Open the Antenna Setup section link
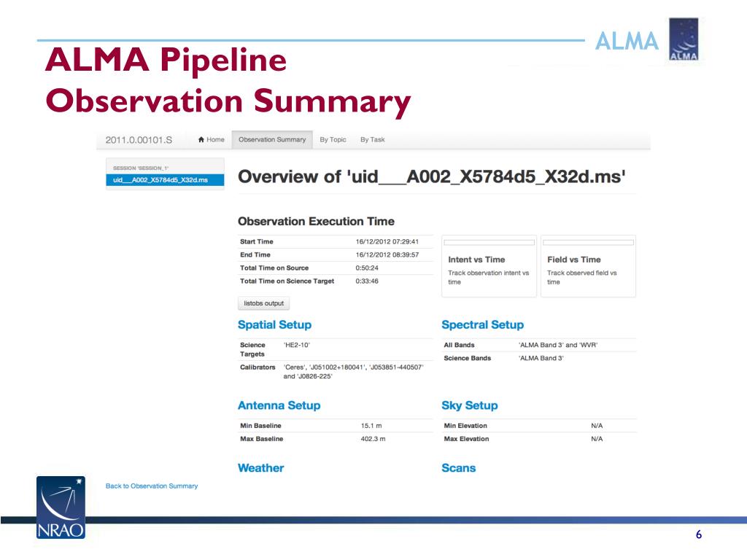 279,405
